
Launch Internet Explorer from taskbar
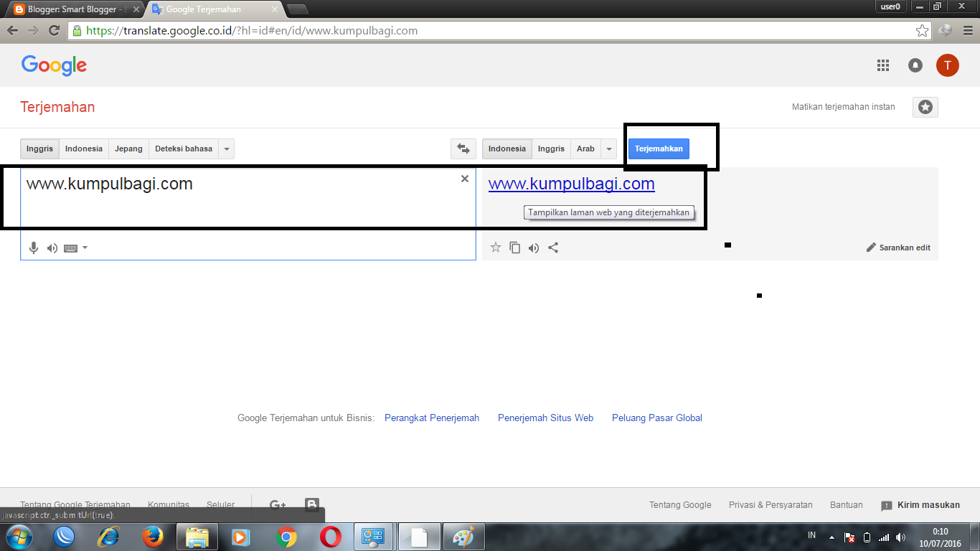[x=109, y=537]
